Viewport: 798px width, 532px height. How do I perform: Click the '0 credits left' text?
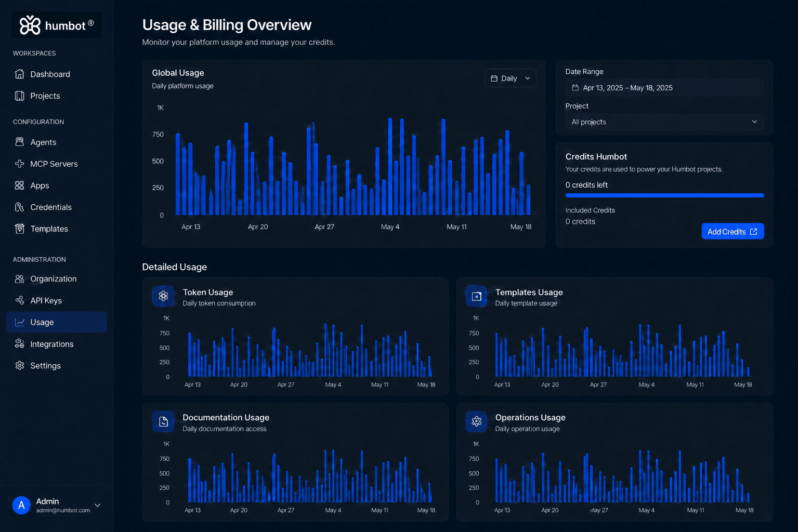pyautogui.click(x=586, y=185)
